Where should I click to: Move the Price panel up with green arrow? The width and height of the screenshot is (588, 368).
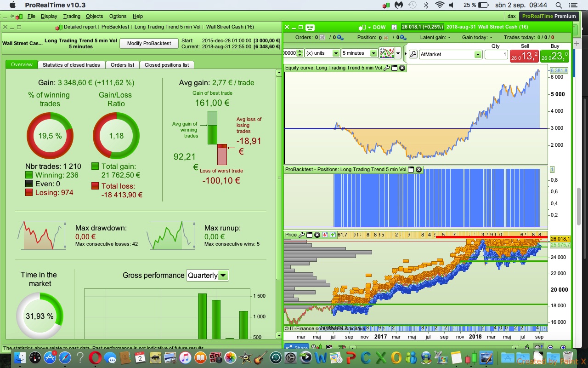(332, 235)
